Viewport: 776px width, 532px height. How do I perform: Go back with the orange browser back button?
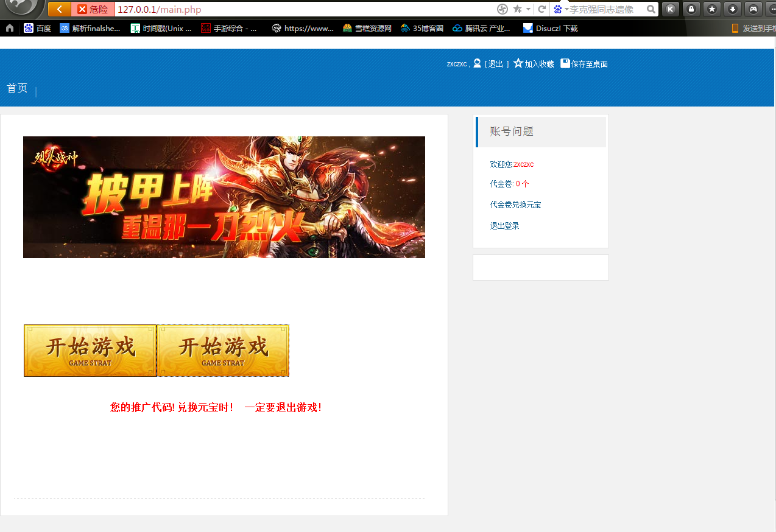tap(60, 9)
